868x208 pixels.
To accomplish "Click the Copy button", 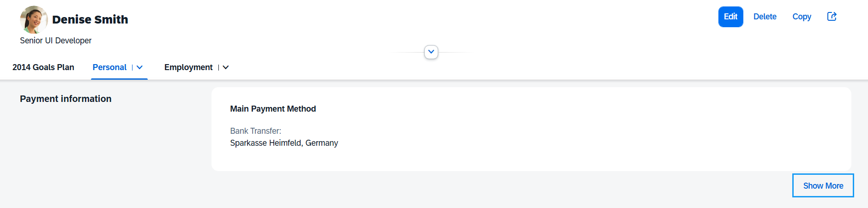I will tap(802, 17).
